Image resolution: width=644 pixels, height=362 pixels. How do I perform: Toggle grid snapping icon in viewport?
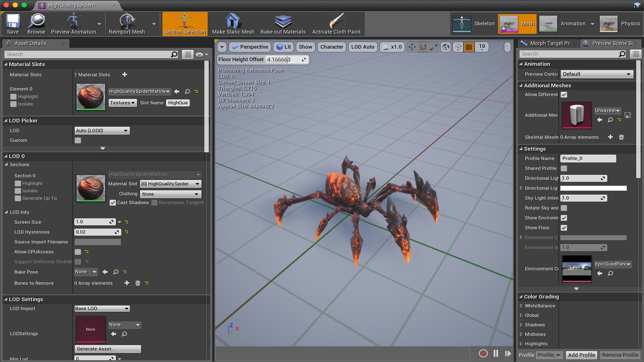tap(469, 47)
